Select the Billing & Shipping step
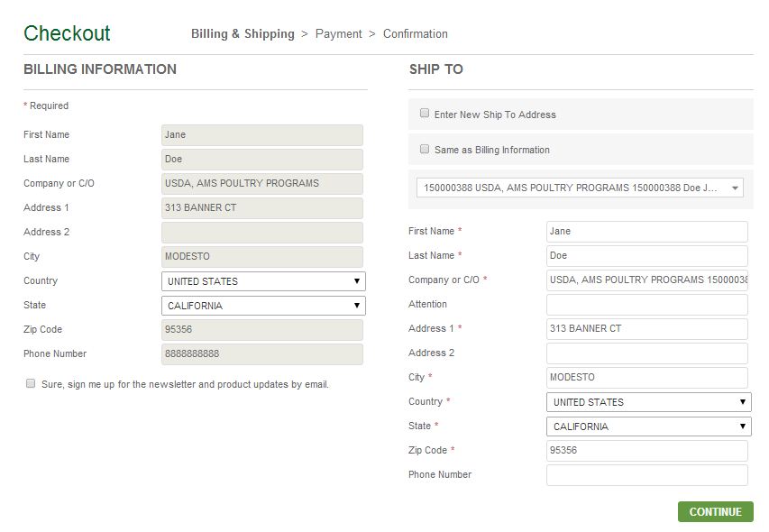Screen dimensions: 769x532 243,34
